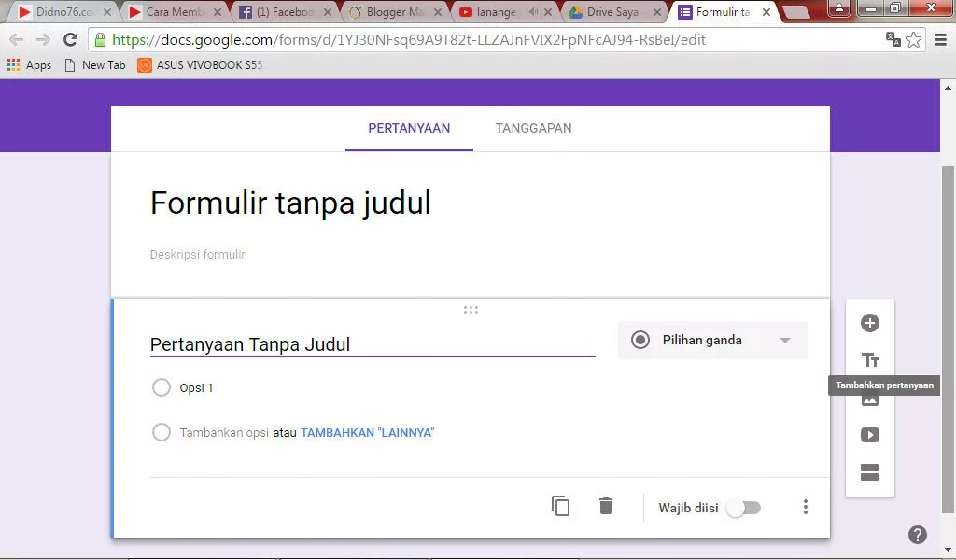Close the Facebook browser tab
Viewport: 956px width, 560px height.
(328, 11)
